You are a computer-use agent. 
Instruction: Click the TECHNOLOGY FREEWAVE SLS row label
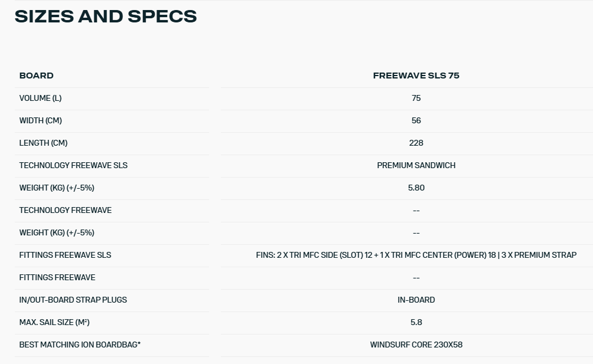point(73,165)
